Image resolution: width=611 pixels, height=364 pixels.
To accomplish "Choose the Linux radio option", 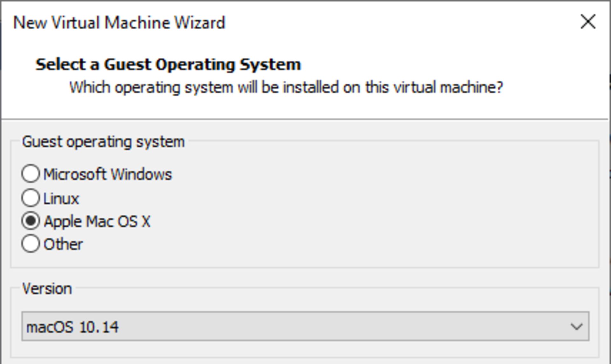I will coord(31,198).
